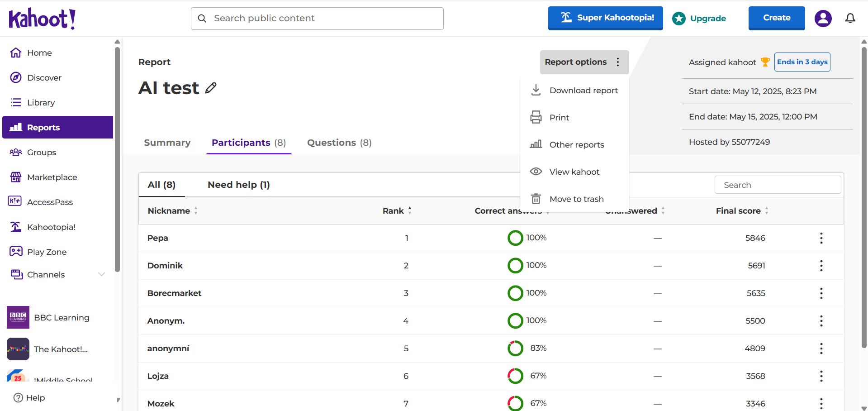
Task: Click the Super Kahootopia! button
Action: 605,18
